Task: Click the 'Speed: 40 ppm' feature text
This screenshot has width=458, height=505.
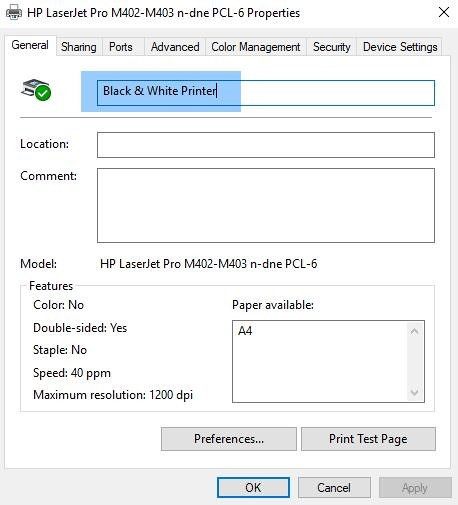Action: click(x=72, y=373)
